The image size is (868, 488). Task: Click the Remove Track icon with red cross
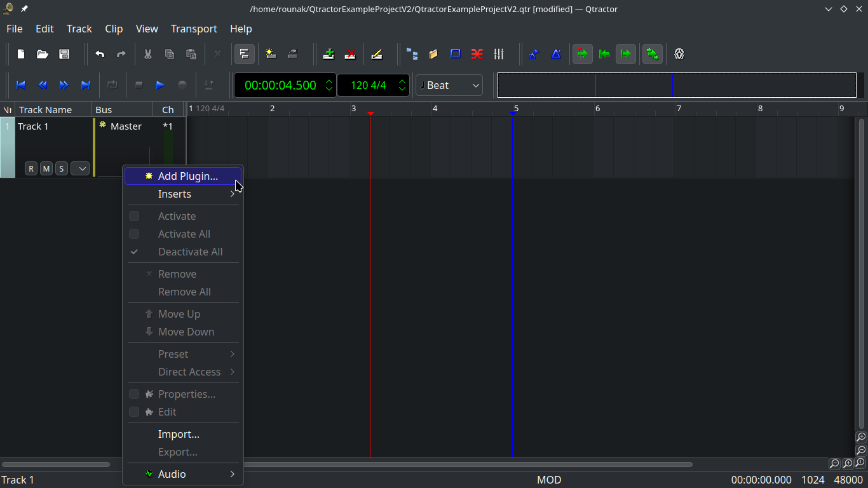click(350, 54)
